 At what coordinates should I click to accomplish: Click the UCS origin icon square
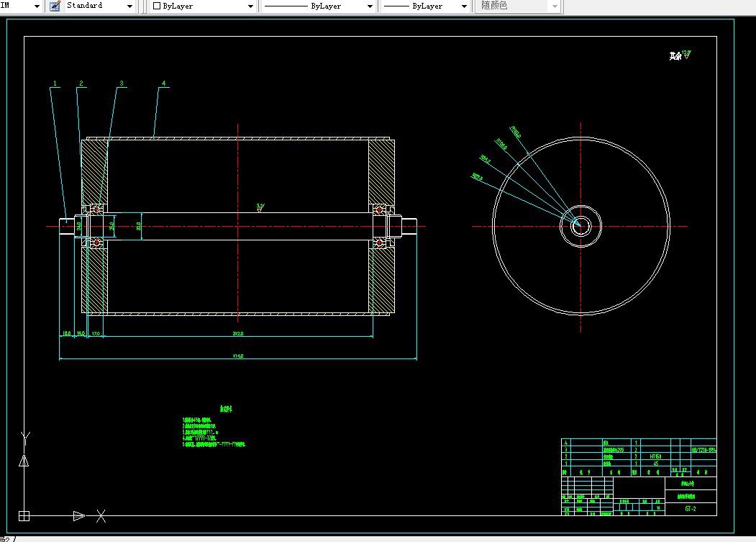pos(24,516)
